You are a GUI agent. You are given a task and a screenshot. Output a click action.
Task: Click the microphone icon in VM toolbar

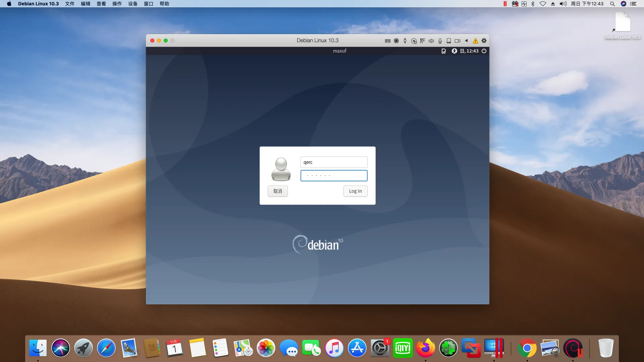440,41
